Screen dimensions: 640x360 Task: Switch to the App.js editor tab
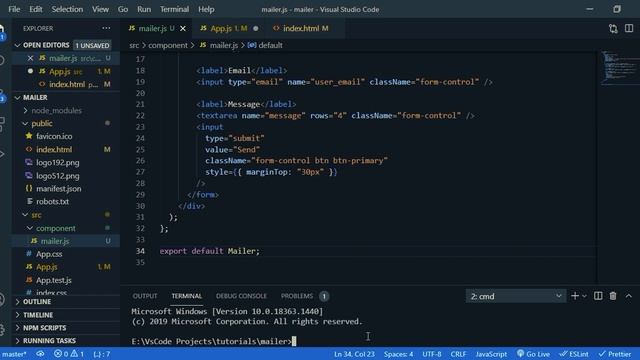(229, 29)
